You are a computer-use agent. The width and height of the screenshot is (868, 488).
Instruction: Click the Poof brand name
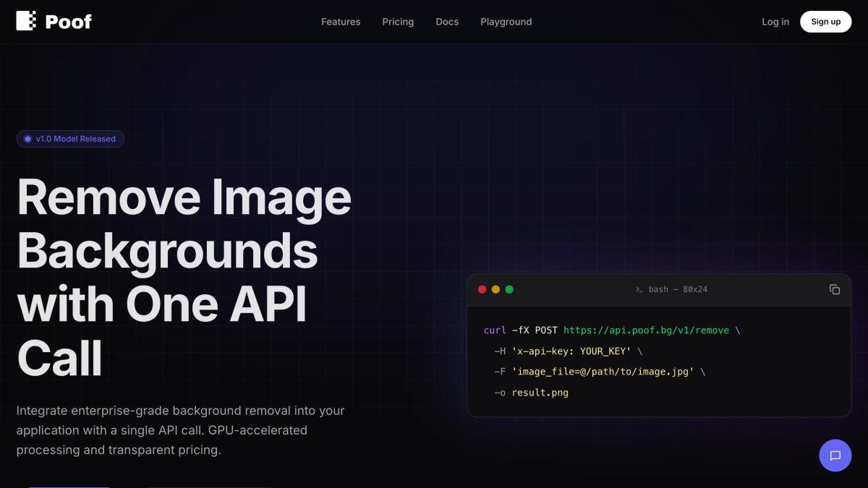click(69, 22)
